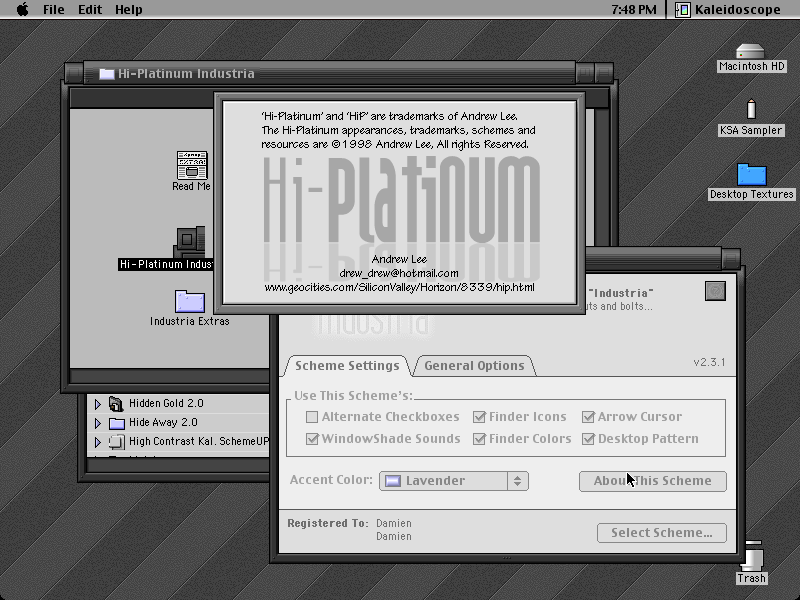
Task: Open the Kaleidoscope application menu
Action: pos(728,10)
